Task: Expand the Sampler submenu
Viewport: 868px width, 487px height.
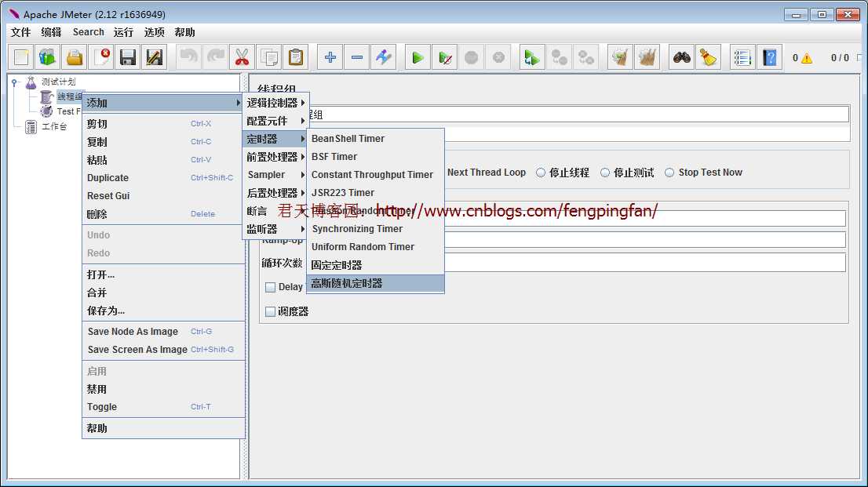Action: 275,175
